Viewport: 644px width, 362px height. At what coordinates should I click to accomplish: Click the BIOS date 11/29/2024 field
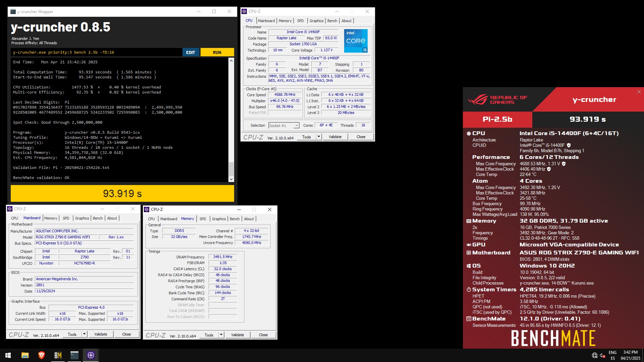[85, 291]
